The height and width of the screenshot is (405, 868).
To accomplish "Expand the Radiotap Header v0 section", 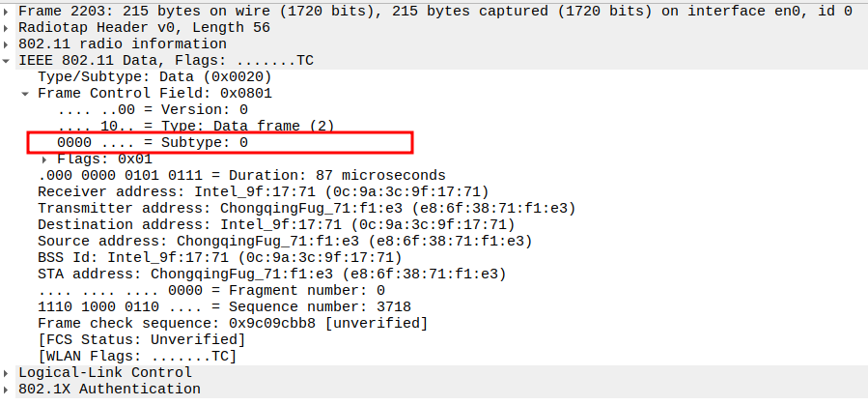I will 9,28.
